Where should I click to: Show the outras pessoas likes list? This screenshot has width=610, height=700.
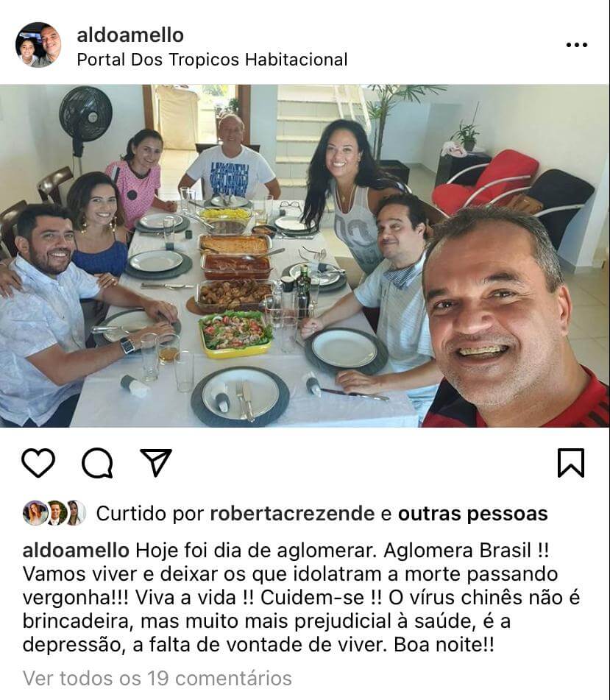tap(472, 514)
